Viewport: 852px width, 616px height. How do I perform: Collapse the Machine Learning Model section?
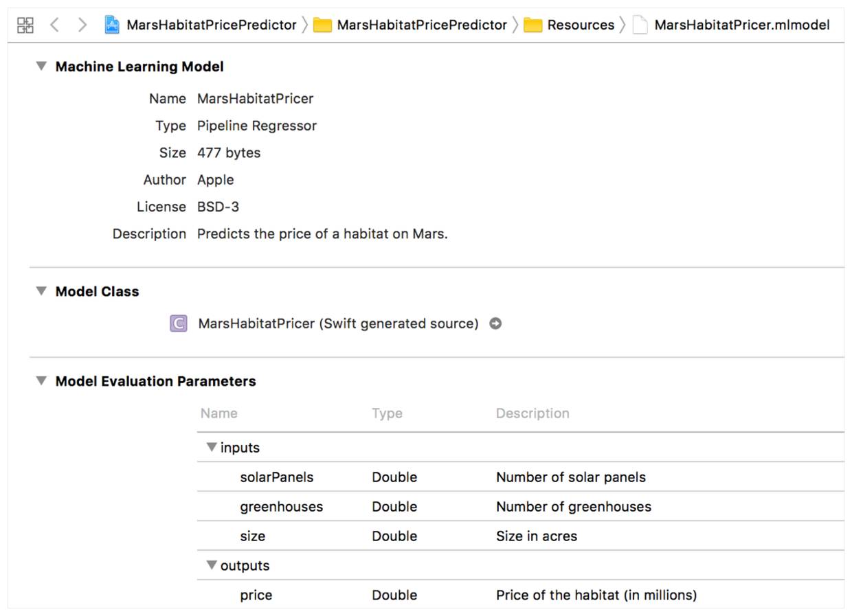tap(41, 67)
